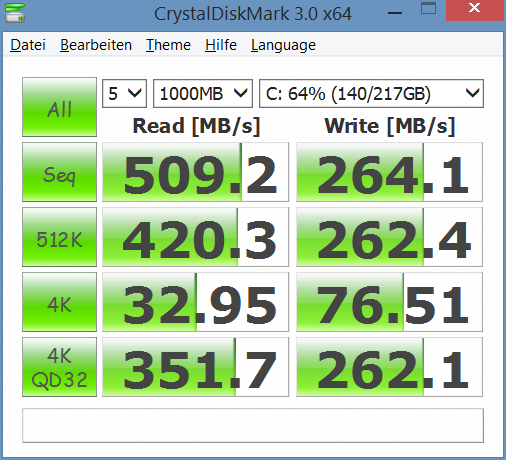Image resolution: width=506 pixels, height=460 pixels.
Task: Maximize the CrystalDiskMark window
Action: [428, 9]
